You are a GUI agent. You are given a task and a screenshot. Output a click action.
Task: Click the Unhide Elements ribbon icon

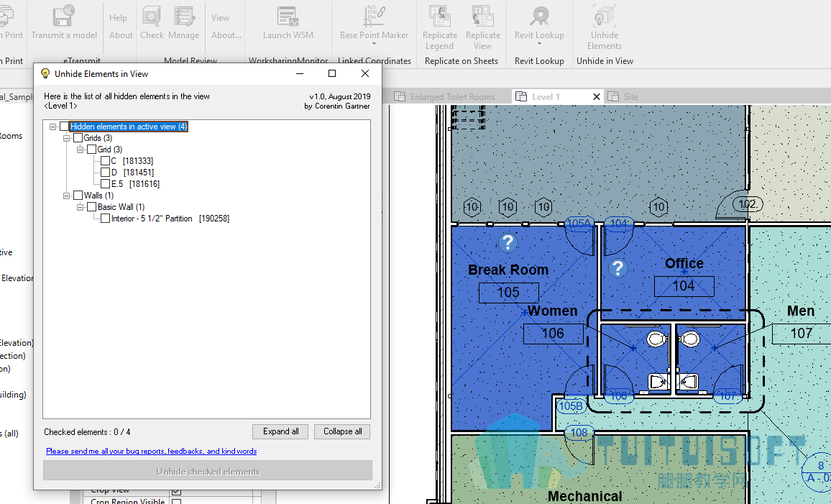coord(604,16)
